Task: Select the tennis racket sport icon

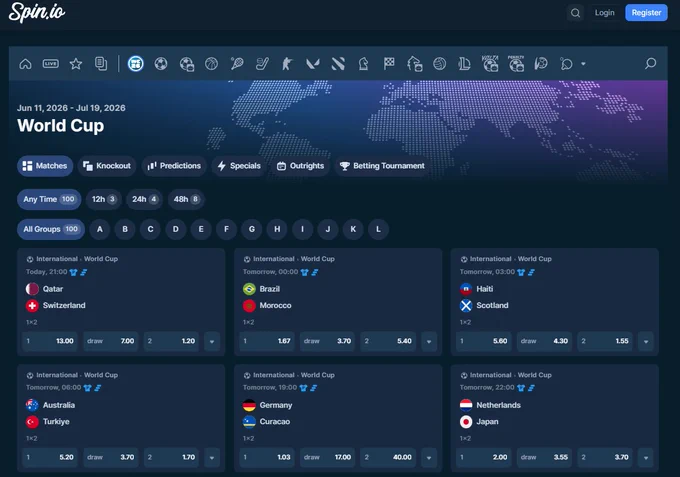Action: pos(237,64)
